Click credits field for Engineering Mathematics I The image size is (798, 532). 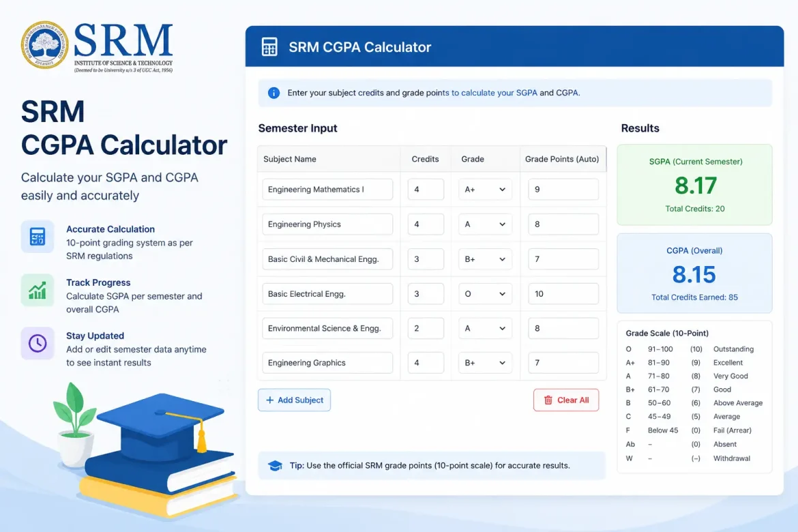tap(426, 190)
